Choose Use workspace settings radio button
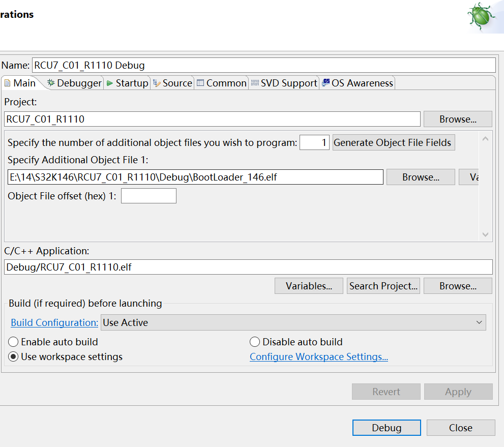 (14, 356)
